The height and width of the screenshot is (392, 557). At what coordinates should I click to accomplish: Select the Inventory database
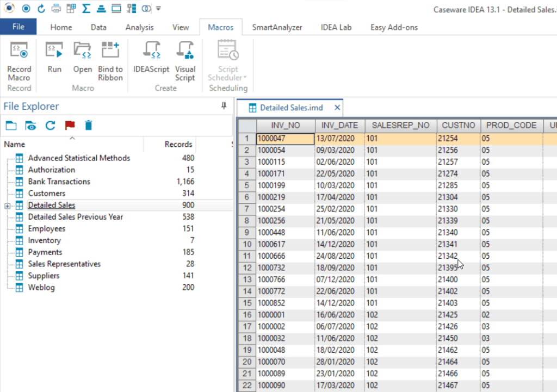tap(44, 240)
